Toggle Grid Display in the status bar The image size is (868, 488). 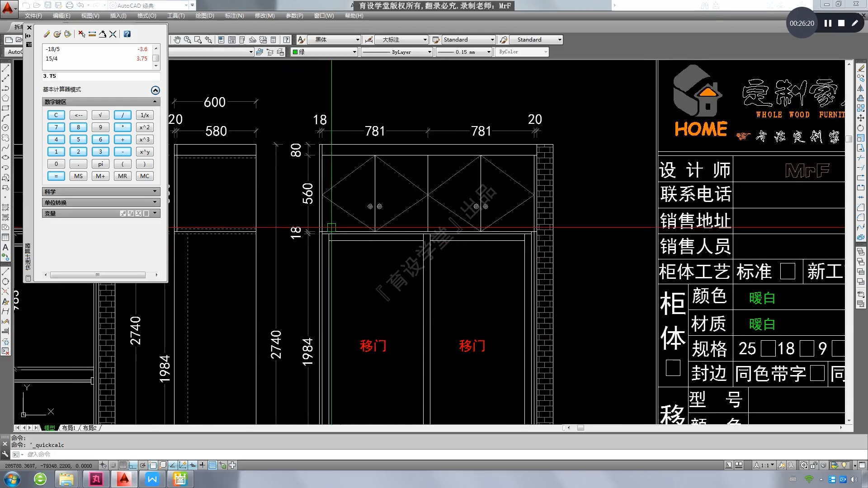point(123,465)
